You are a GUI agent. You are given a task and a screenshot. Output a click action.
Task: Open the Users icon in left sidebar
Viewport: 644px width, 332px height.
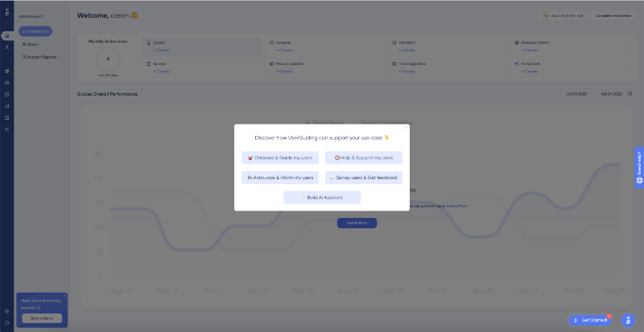click(x=6, y=47)
